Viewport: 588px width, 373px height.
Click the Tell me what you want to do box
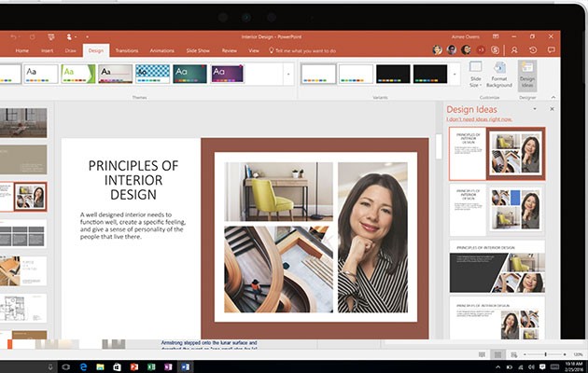pyautogui.click(x=302, y=50)
